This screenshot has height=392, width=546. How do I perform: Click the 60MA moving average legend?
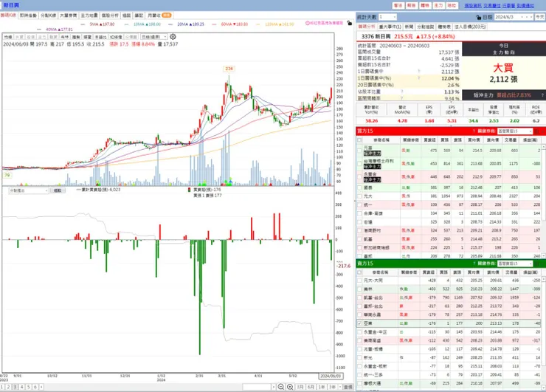tap(235, 24)
